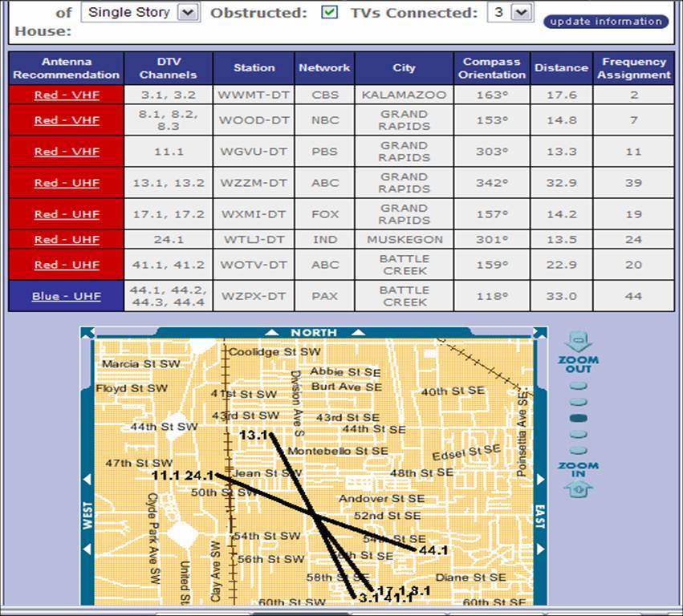
Task: Select the WTLJ-DT station cell
Action: pos(254,240)
